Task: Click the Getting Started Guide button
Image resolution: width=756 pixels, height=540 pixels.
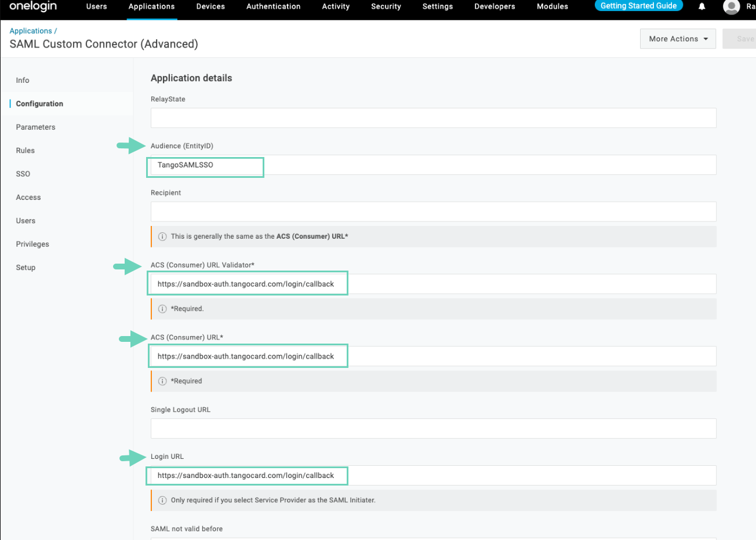Action: (638, 6)
